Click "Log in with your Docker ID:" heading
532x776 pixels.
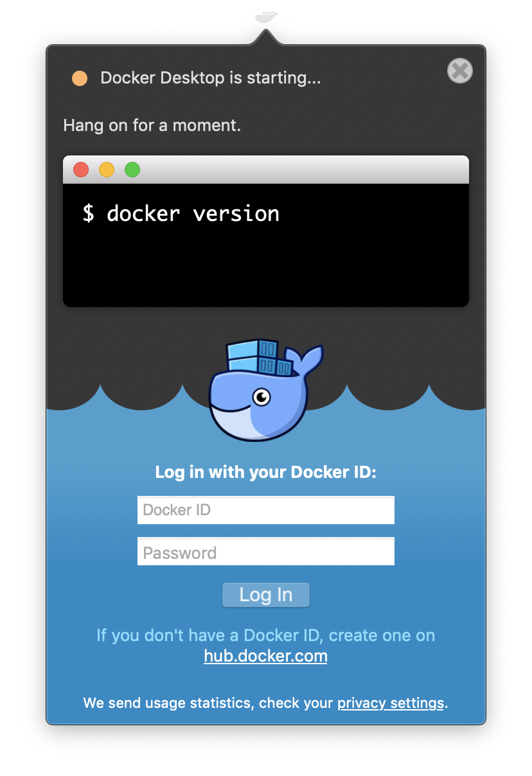pos(266,472)
